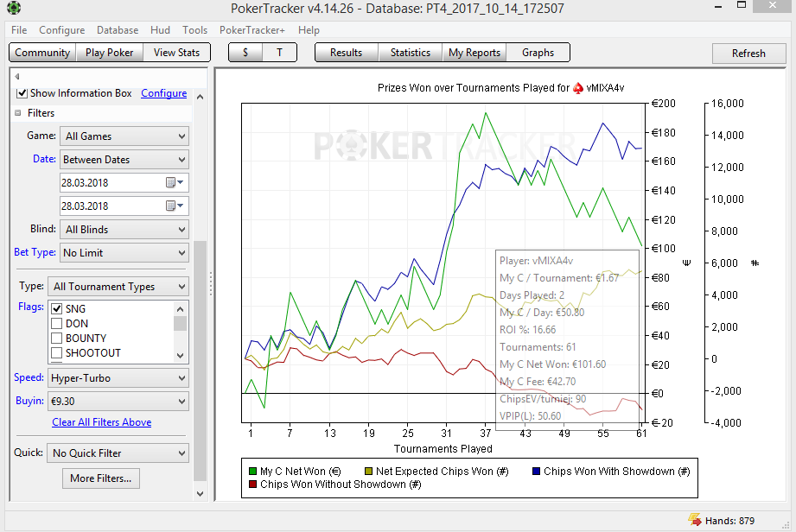Click green My C Net Won legend swatch

253,472
